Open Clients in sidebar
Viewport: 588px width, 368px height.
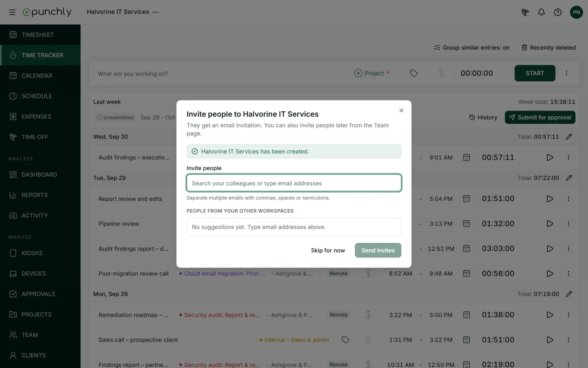[40, 355]
